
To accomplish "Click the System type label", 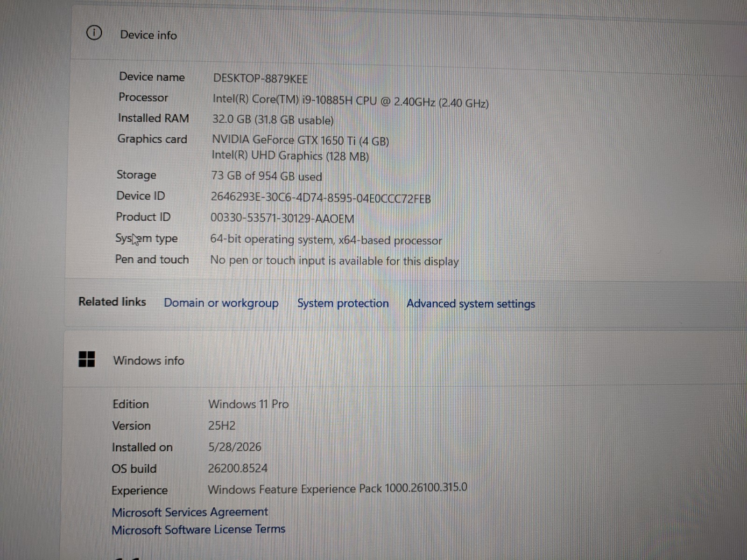I will point(147,238).
